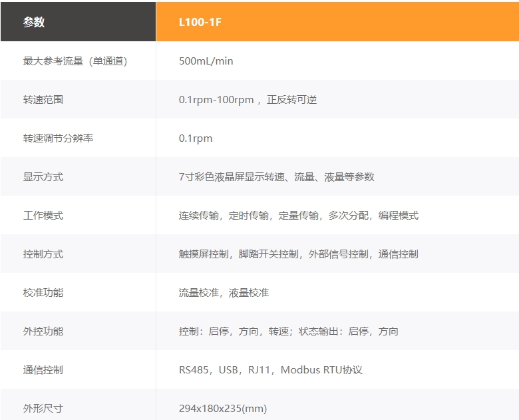519x420 pixels.
Task: Select the 触摸屏控制，脚踏开关控制 value
Action: [299, 254]
